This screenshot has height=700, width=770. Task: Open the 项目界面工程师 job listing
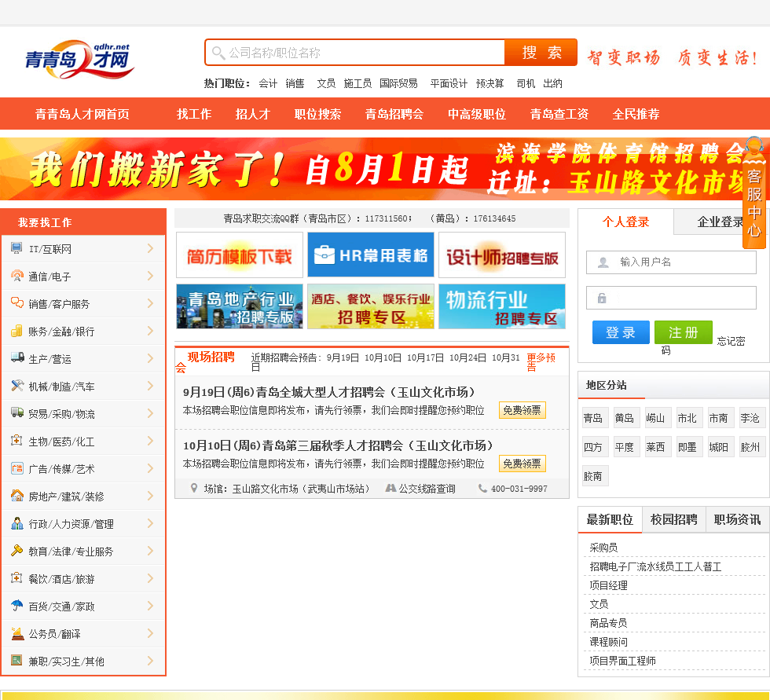(622, 661)
